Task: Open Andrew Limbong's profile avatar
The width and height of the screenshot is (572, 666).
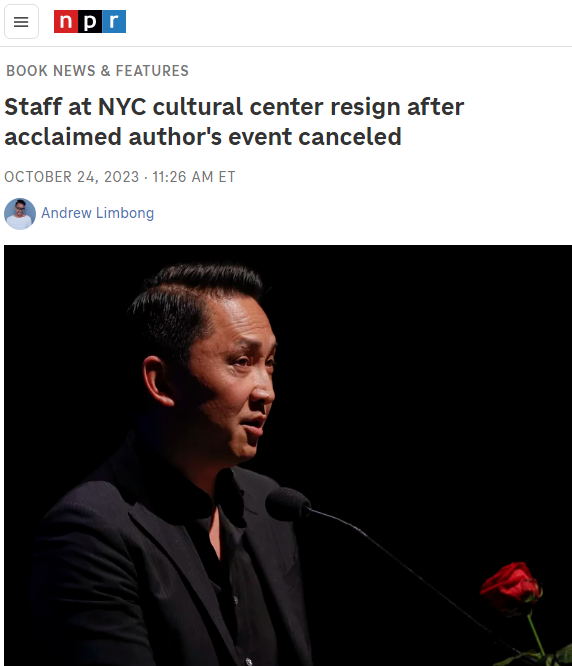Action: tap(20, 214)
